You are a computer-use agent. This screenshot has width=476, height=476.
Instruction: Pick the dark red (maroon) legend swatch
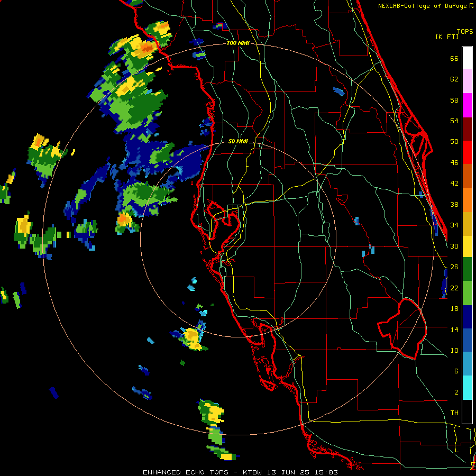click(467, 129)
